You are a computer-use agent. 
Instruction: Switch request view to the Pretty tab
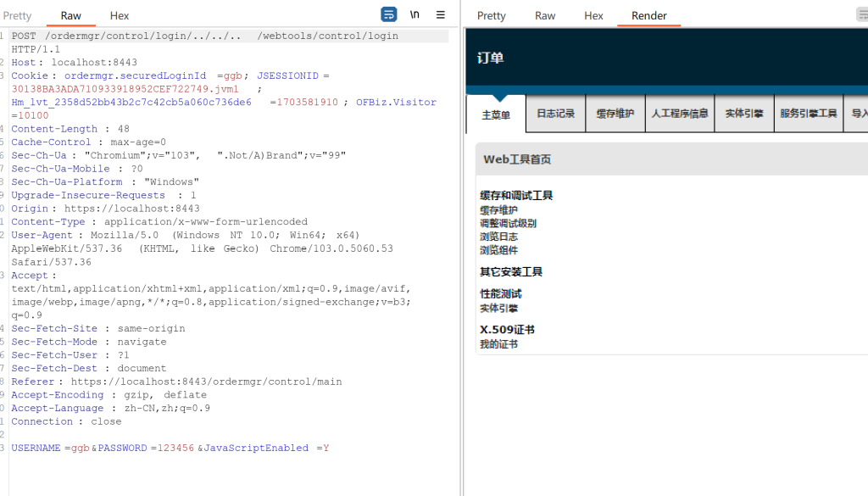coord(17,15)
